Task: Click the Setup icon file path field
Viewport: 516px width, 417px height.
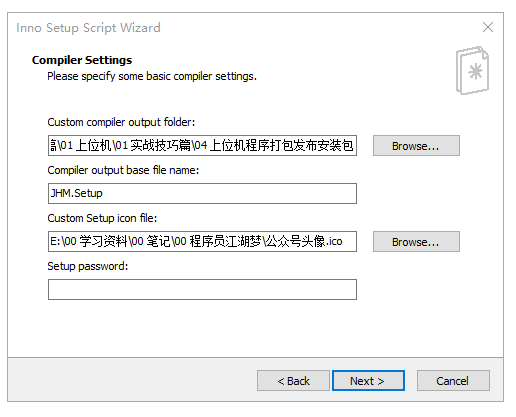Action: (202, 241)
